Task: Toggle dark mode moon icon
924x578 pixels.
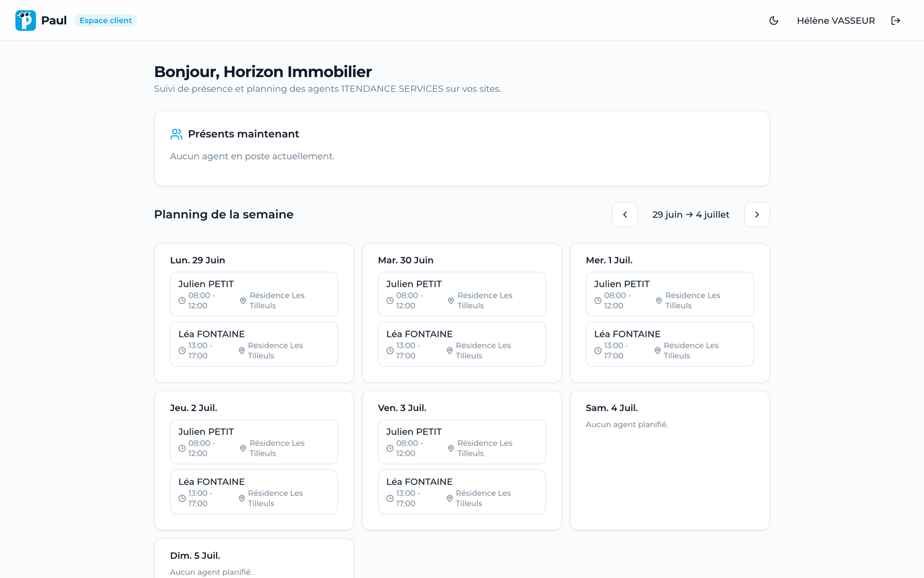Action: click(x=774, y=20)
